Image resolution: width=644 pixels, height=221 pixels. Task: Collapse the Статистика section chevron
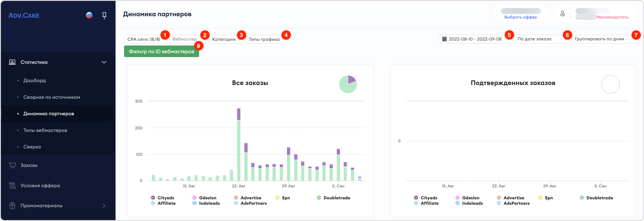104,62
